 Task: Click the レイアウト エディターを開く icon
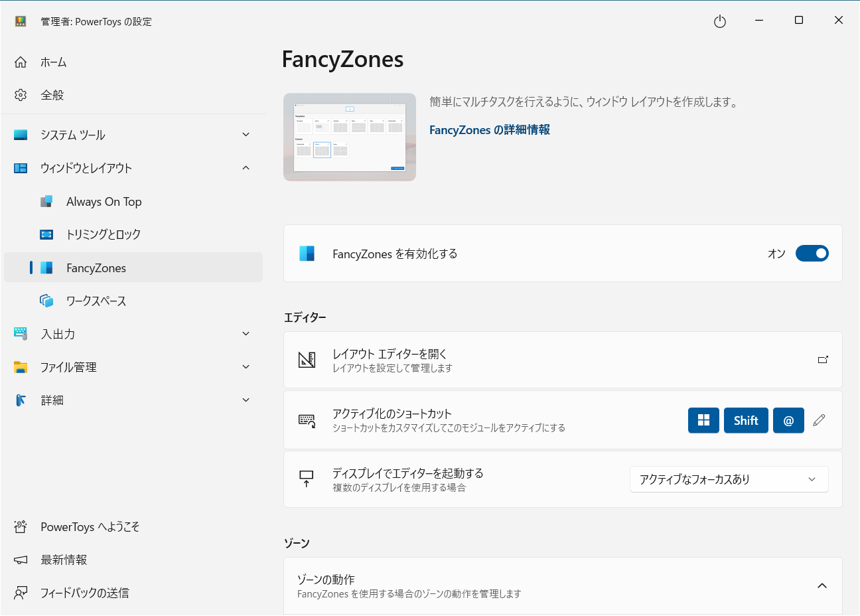point(307,359)
